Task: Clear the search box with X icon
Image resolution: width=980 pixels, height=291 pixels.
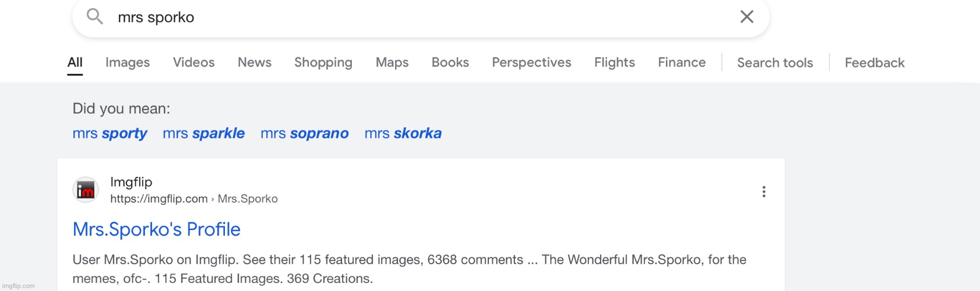Action: point(746,17)
